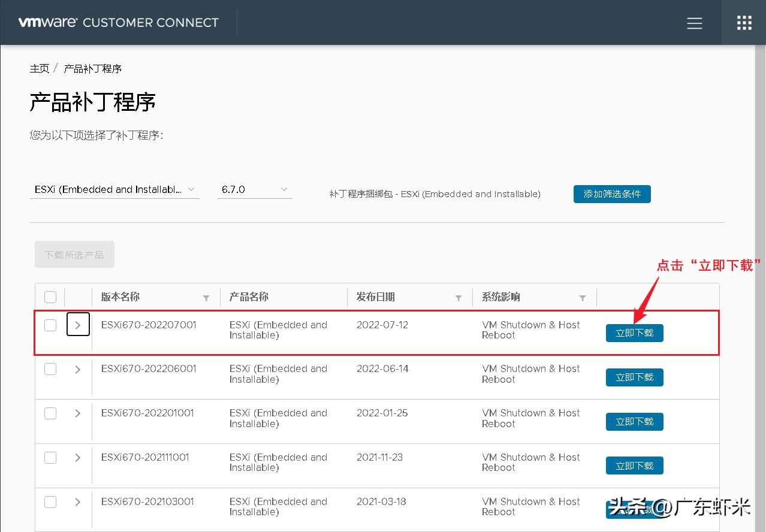Click 产品补丁程序 in the breadcrumb

point(92,68)
